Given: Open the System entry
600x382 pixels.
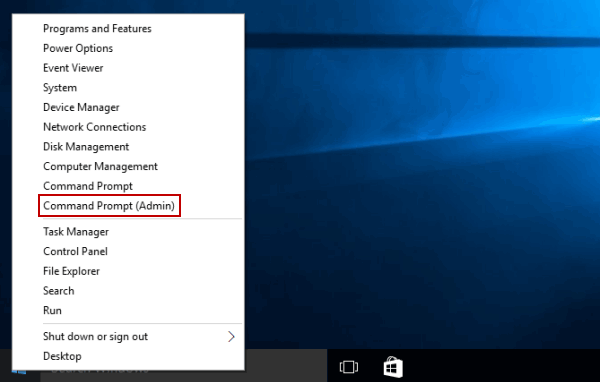Looking at the screenshot, I should tap(60, 88).
